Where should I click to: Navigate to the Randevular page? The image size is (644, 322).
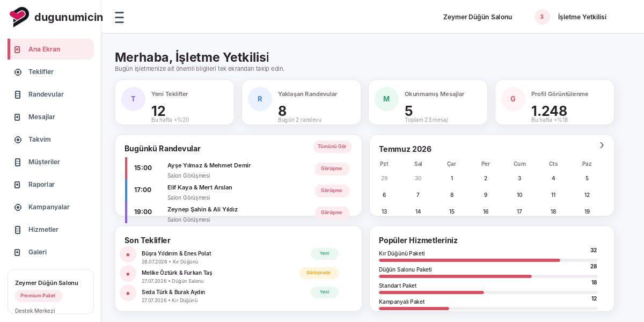pos(51,94)
